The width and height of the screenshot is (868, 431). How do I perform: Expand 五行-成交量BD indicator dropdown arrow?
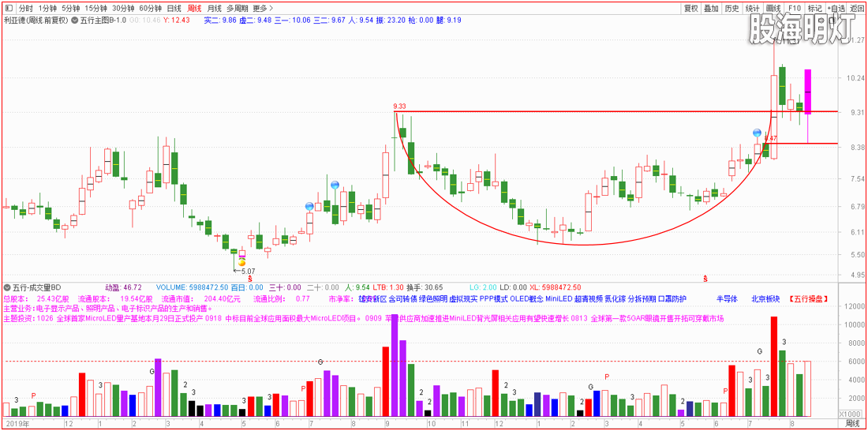pyautogui.click(x=8, y=287)
